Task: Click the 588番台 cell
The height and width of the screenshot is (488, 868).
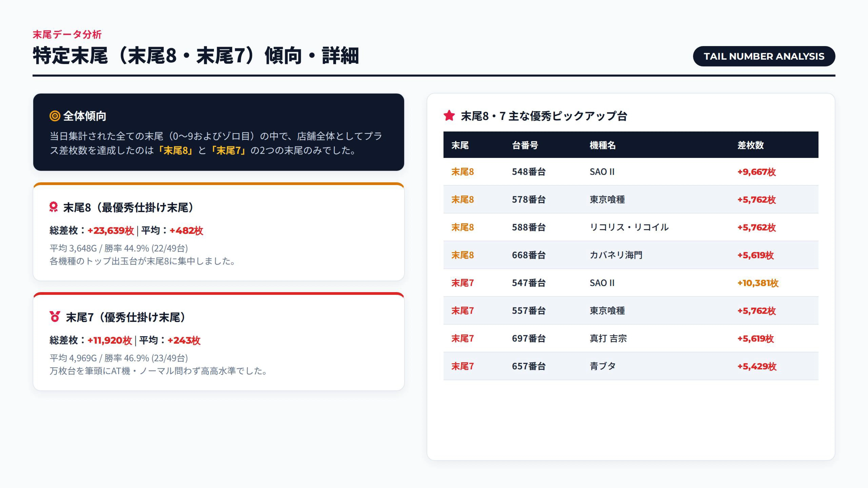Action: point(529,227)
